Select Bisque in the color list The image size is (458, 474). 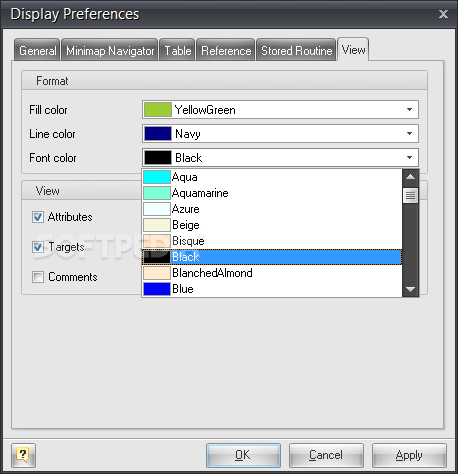pyautogui.click(x=272, y=241)
